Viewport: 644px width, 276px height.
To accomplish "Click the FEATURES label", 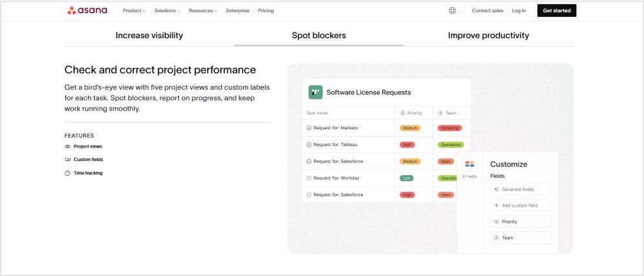I will tap(79, 136).
